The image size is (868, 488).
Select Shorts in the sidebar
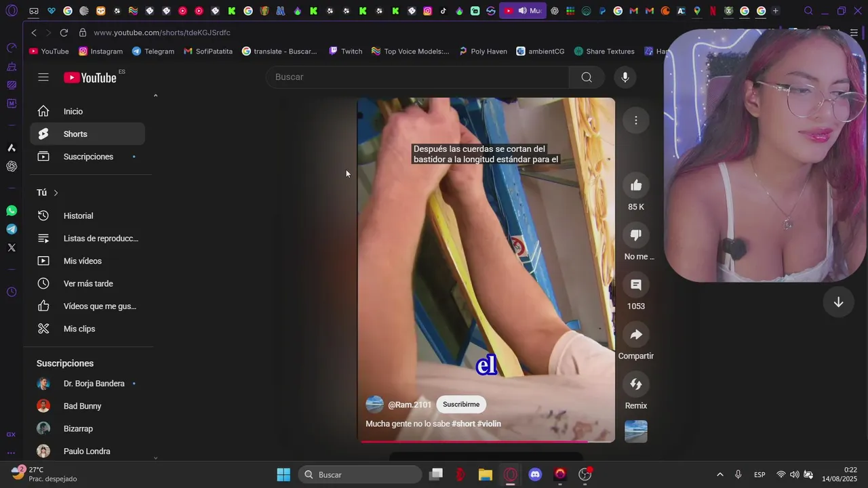coord(87,134)
